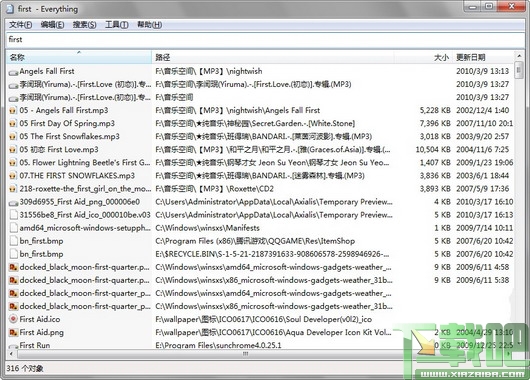Click the path F:\音乐空间\【MP3】\Roxette\CD2

click(214, 189)
